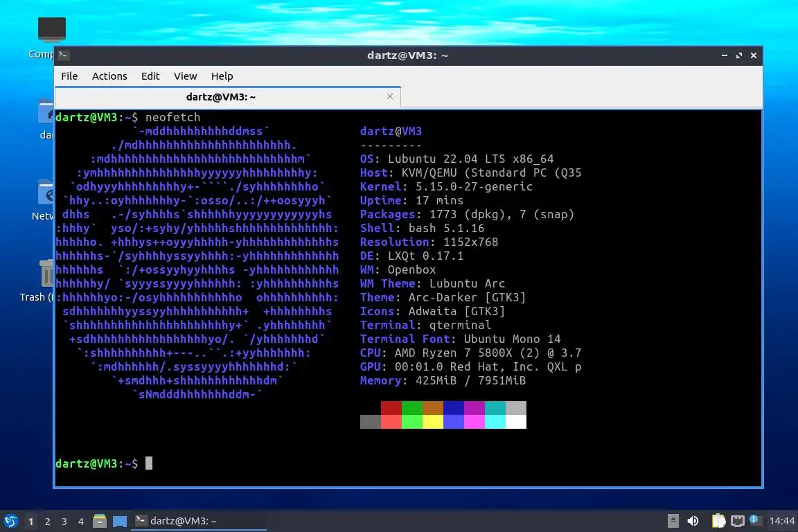The height and width of the screenshot is (532, 798).
Task: Click the blue show desktop icon in the panel
Action: pyautogui.click(x=120, y=522)
